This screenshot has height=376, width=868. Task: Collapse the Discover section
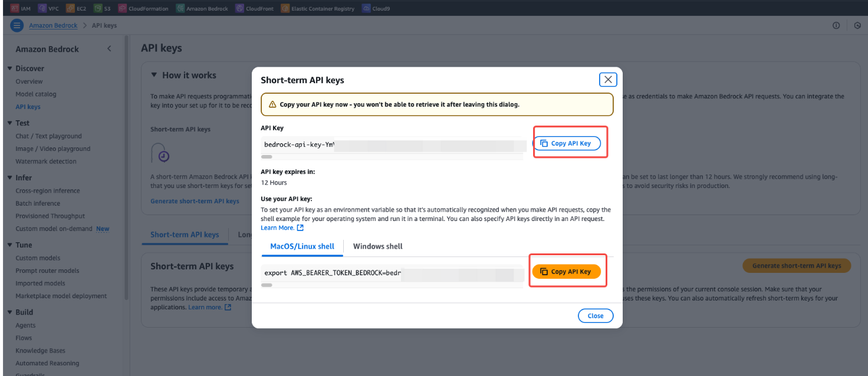10,68
